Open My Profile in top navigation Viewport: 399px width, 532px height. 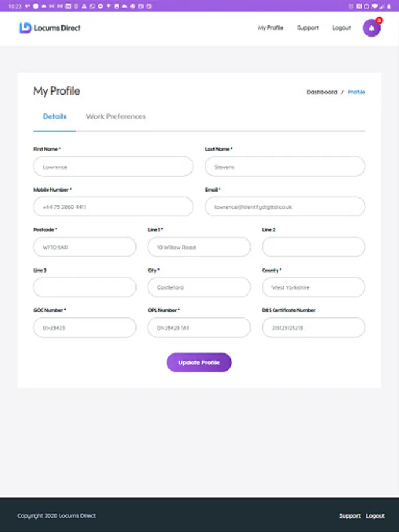(270, 28)
